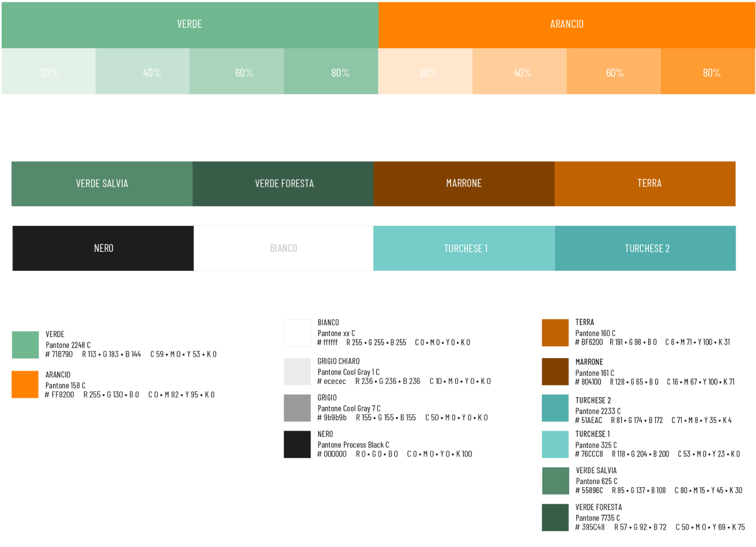Select the wide VERDE FORESTA color block
The width and height of the screenshot is (756, 547).
pyautogui.click(x=283, y=184)
